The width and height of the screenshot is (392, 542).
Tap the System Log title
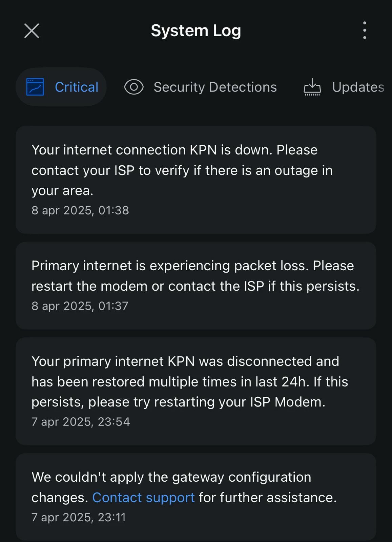[196, 31]
